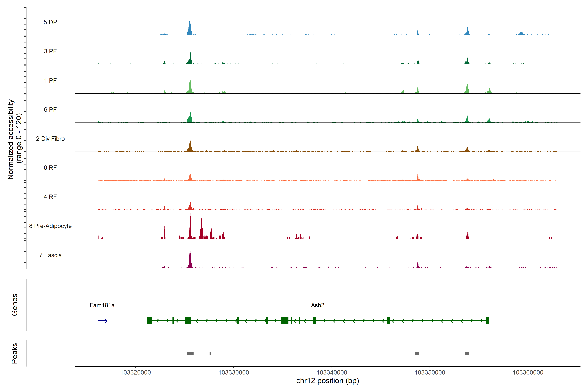Click the Asb2 gene name label
The height and width of the screenshot is (392, 588).
click(x=318, y=305)
